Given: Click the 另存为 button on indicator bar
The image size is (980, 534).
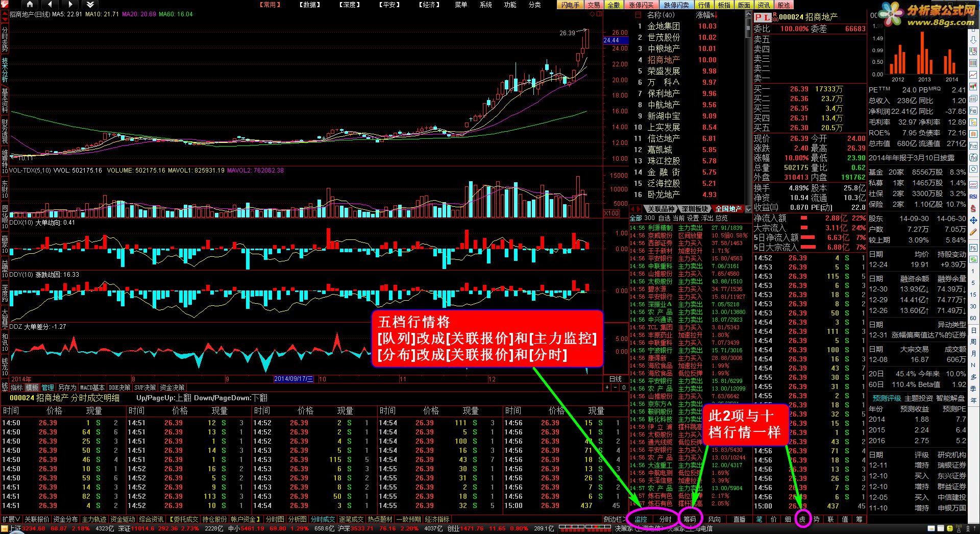Looking at the screenshot, I should 67,387.
